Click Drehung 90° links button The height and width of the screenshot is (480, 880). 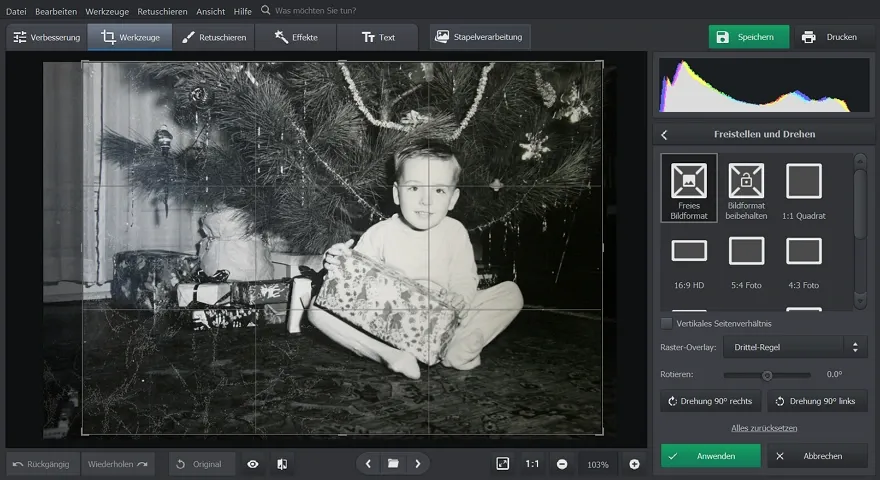pos(817,401)
